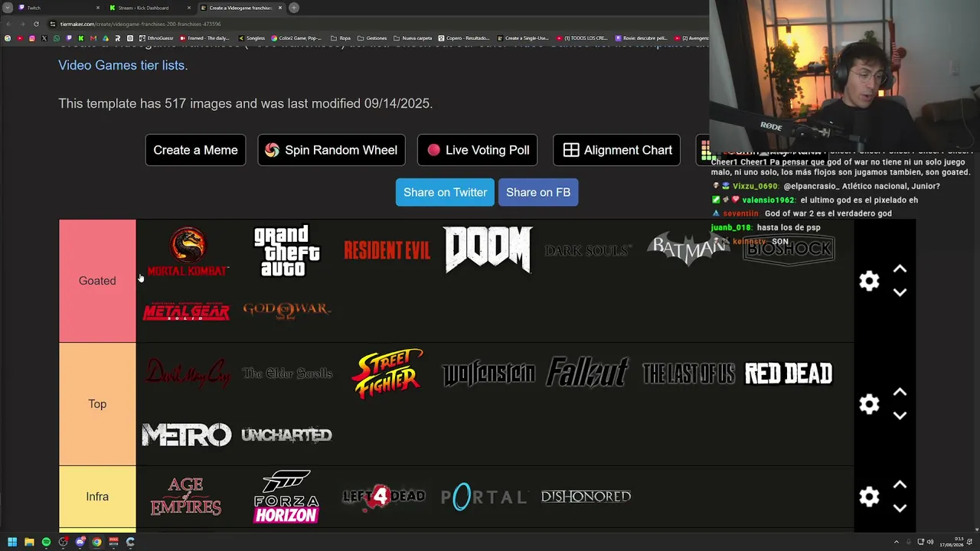The image size is (980, 551).
Task: Click the Goated tier label
Action: 97,281
